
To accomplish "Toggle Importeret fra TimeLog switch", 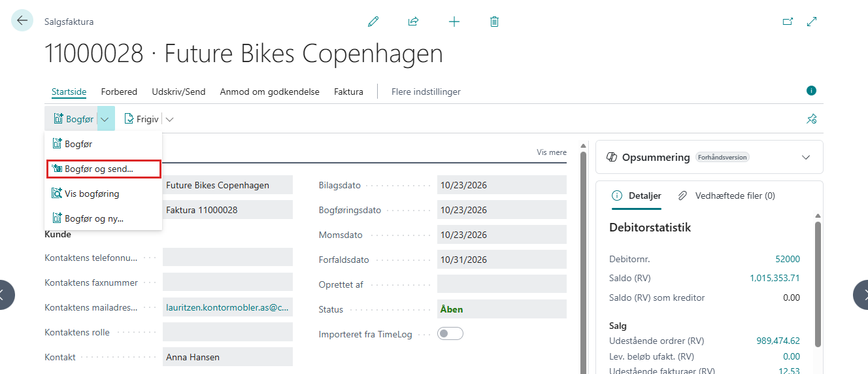I will (x=450, y=333).
